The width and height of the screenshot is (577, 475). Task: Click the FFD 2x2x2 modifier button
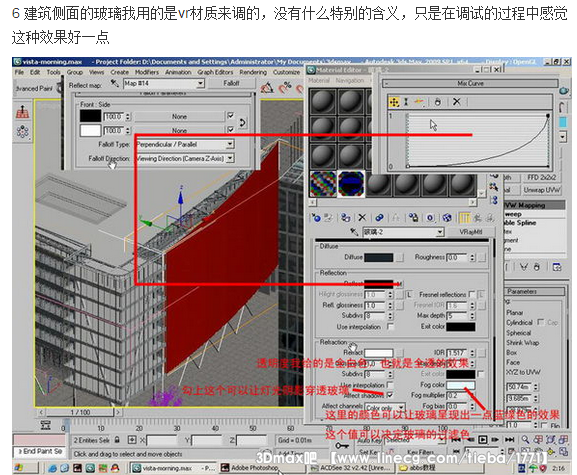(541, 177)
